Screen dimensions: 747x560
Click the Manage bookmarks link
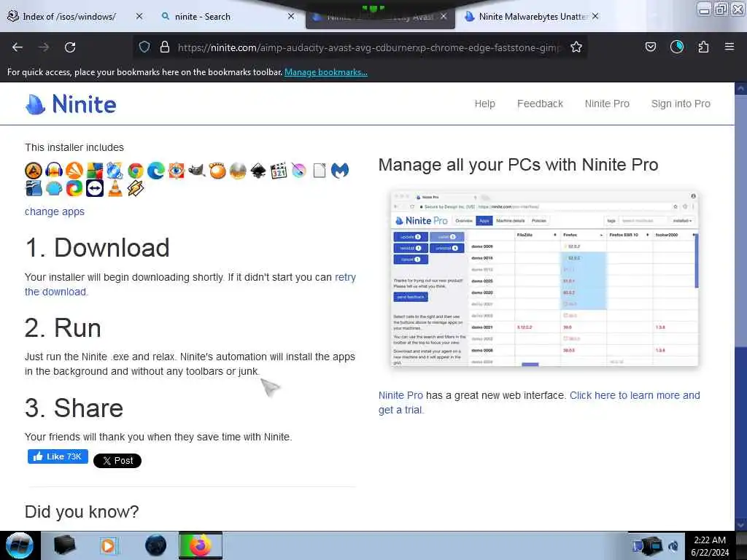pyautogui.click(x=326, y=72)
